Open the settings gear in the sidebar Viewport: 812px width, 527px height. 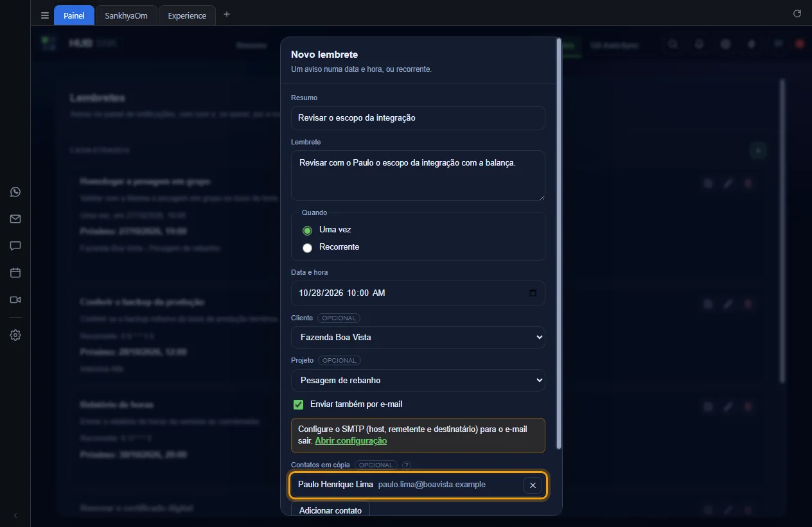point(15,335)
